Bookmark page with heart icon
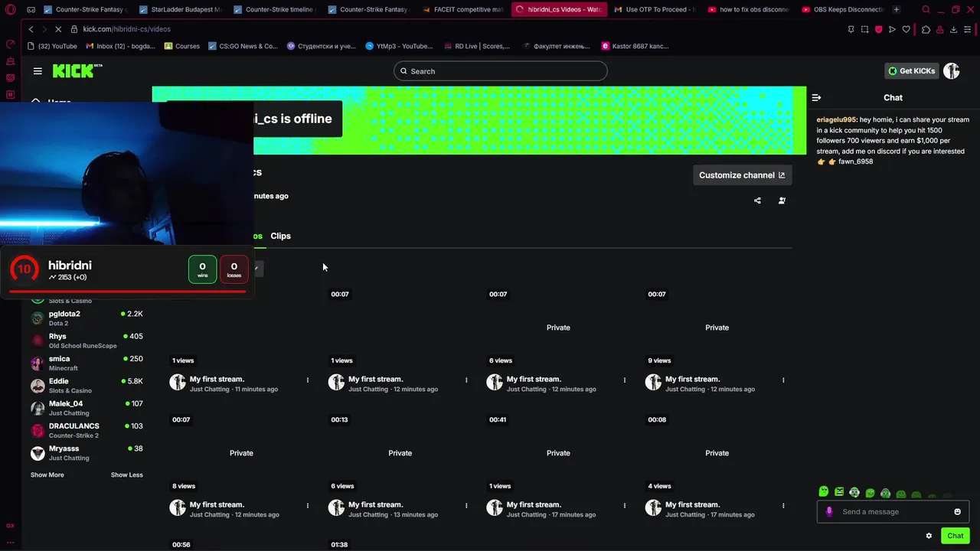This screenshot has height=551, width=980. pyautogui.click(x=906, y=29)
